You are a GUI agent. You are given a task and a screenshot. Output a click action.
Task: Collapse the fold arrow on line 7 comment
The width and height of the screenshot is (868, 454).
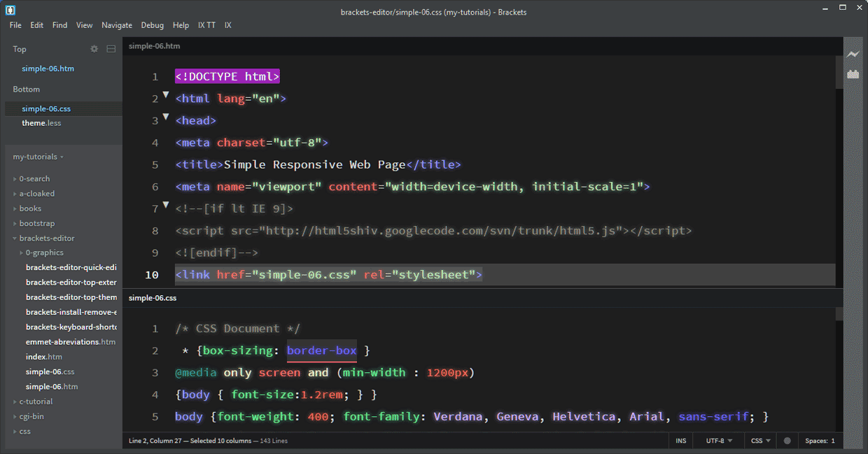click(166, 205)
